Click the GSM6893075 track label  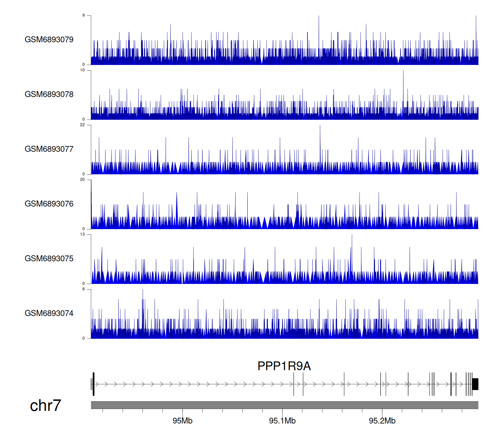(x=49, y=259)
